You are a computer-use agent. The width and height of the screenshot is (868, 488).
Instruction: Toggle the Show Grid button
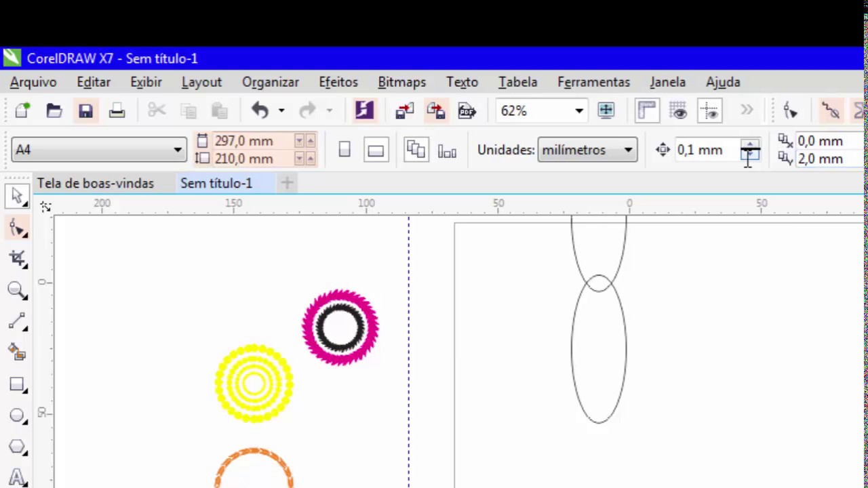click(x=678, y=110)
